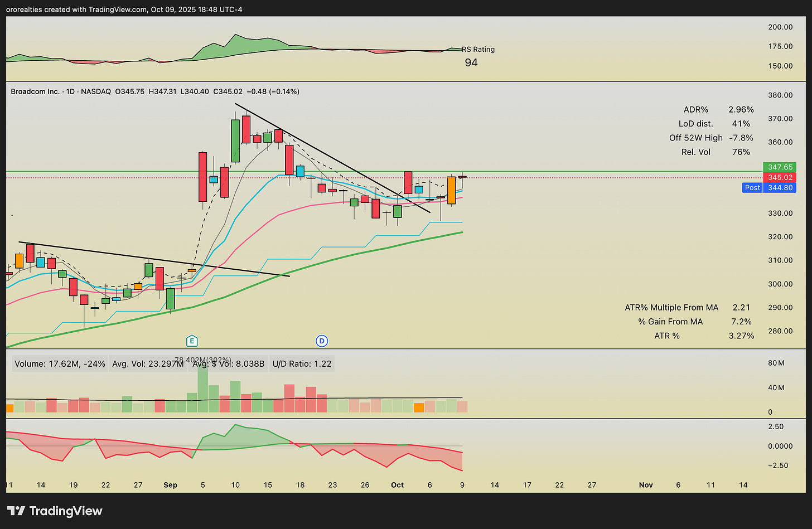Click the 'H347.31' high value in header
The width and height of the screenshot is (812, 529).
[162, 91]
